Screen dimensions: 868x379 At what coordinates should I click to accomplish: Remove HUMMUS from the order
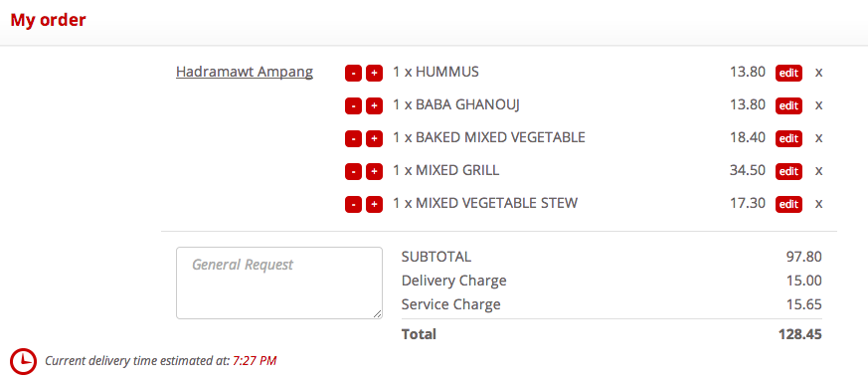pyautogui.click(x=818, y=72)
